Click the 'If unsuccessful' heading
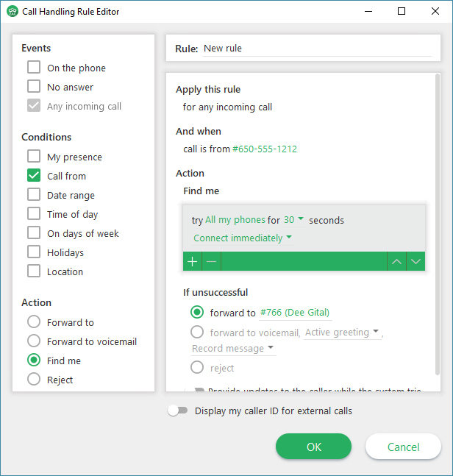This screenshot has height=476, width=453. [215, 292]
